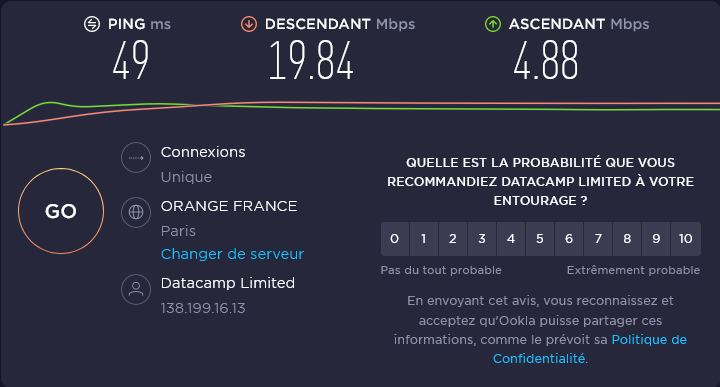Start the test with the GO button
720x387 pixels.
click(x=61, y=211)
